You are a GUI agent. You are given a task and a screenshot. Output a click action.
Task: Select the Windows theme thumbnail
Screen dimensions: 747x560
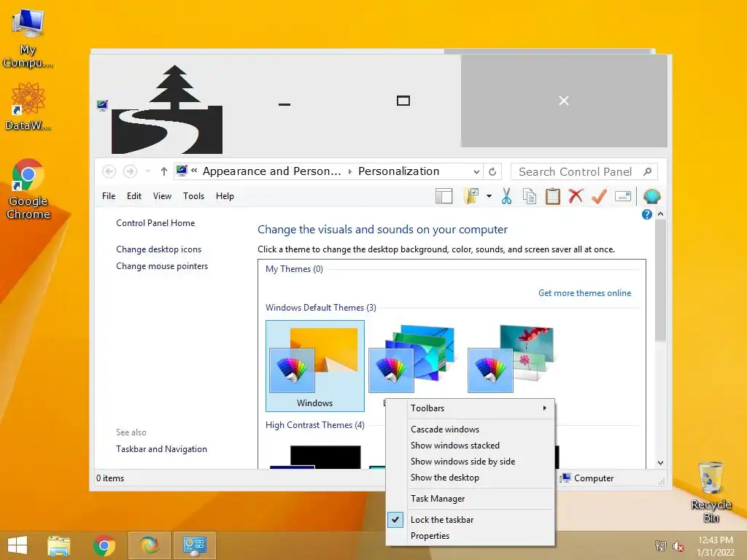315,366
